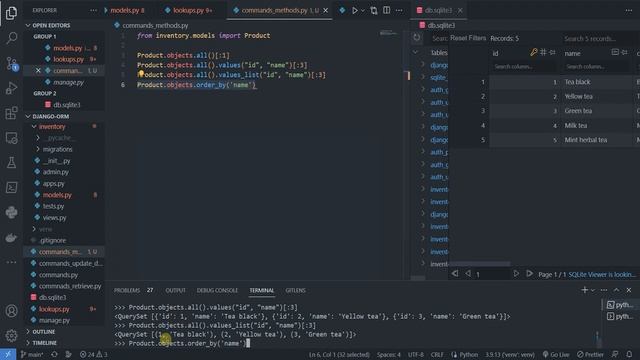Go to next page in SQLite viewer
Image resolution: width=640 pixels, height=360 pixels.
point(516,273)
